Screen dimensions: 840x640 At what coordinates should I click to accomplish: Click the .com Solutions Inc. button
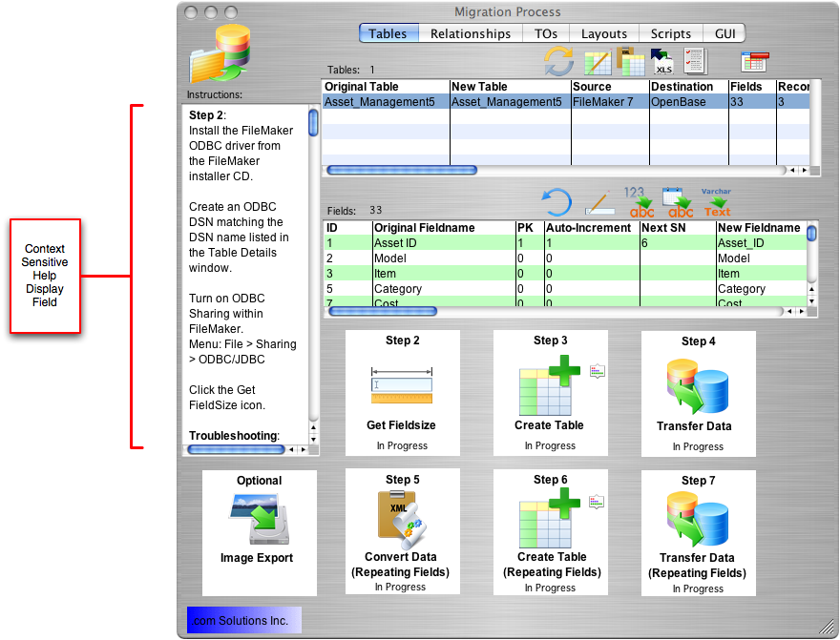tap(243, 620)
